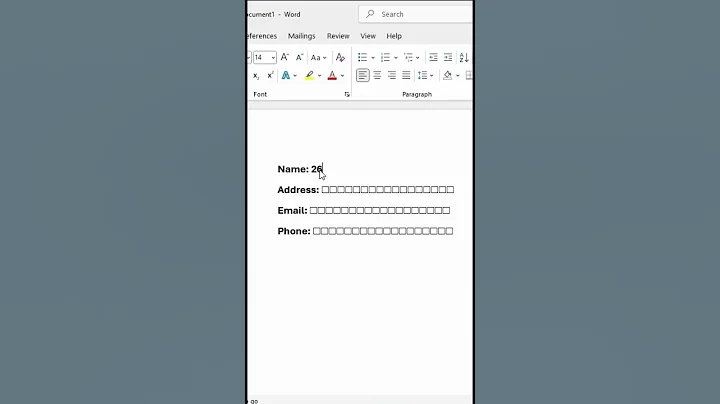Click the Phone: label in the document
The width and height of the screenshot is (720, 404).
tap(294, 231)
